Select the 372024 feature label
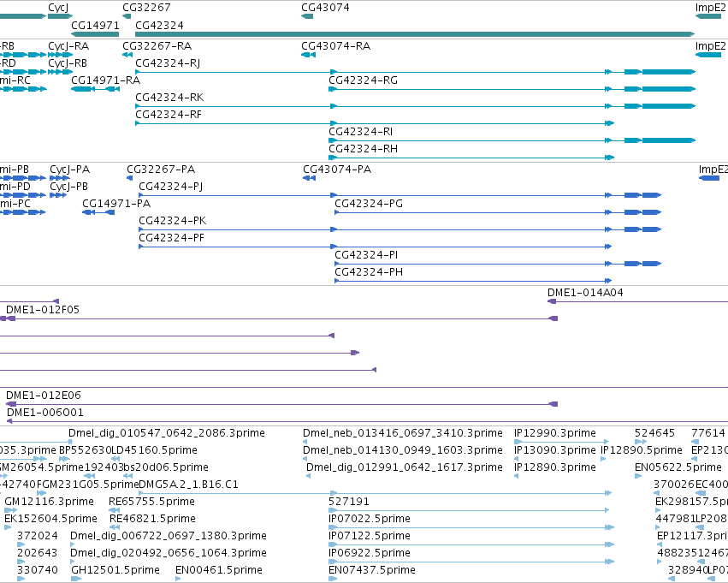This screenshot has width=728, height=583. pos(38,536)
